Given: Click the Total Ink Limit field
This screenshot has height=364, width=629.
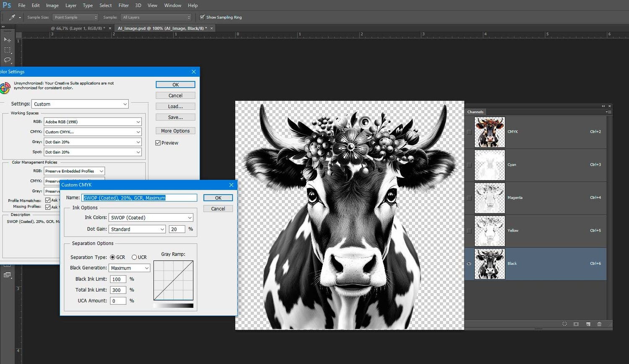Looking at the screenshot, I should tap(118, 290).
